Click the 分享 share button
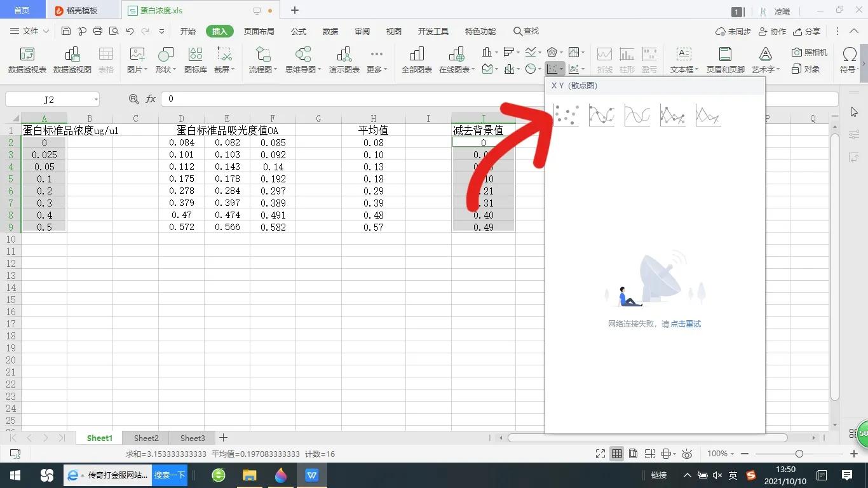The image size is (868, 488). pyautogui.click(x=807, y=31)
